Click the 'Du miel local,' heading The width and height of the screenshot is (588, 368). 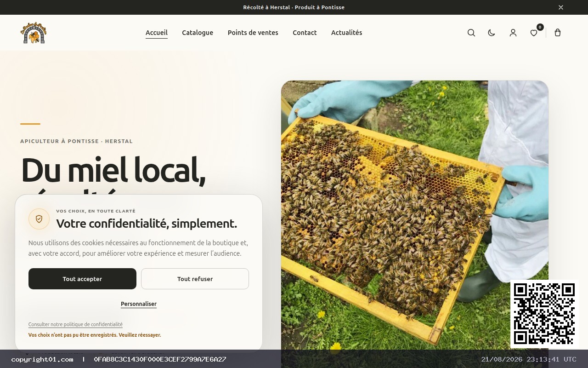pos(113,170)
